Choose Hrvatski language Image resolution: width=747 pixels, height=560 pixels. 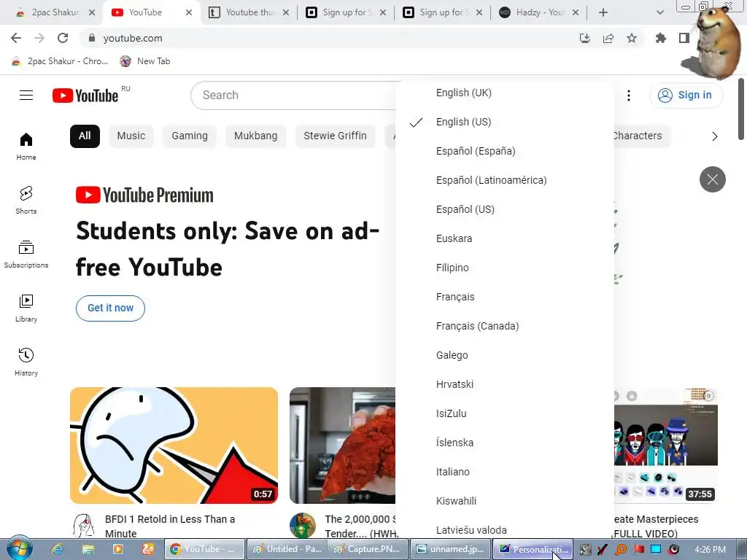[505, 384]
